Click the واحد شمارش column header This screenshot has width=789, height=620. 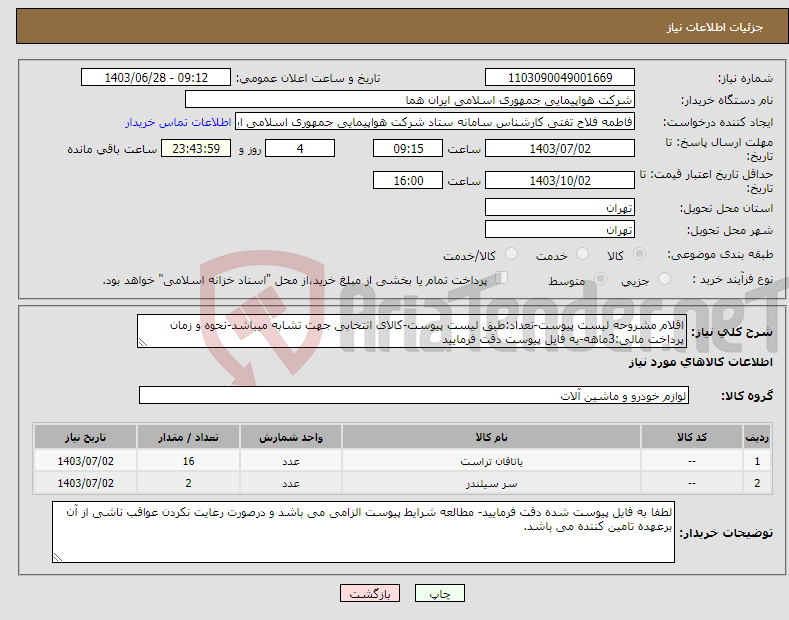(x=291, y=437)
